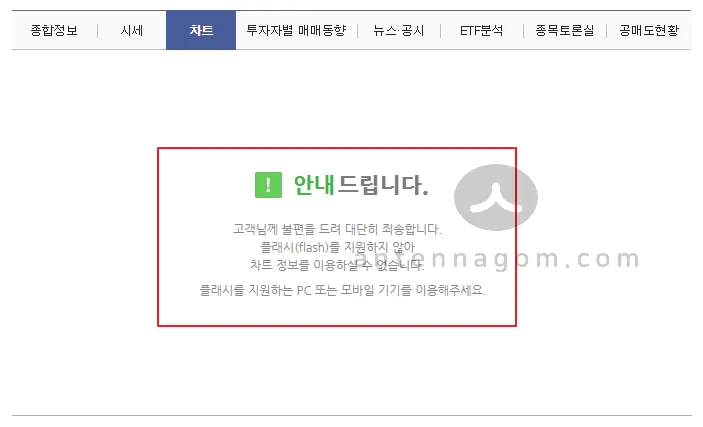703x427 pixels.
Task: Click the 플래시를 지원하는 phrase in last line
Action: [246, 290]
